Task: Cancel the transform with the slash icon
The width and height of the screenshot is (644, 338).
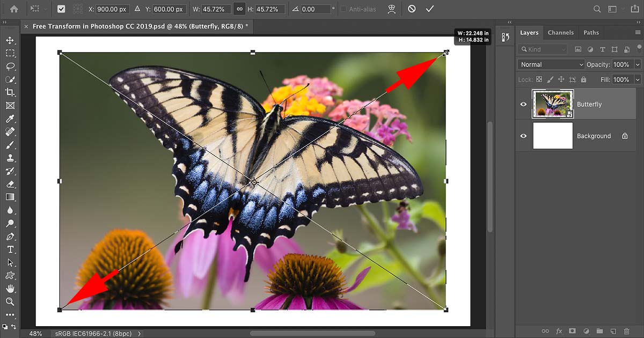Action: click(x=411, y=9)
